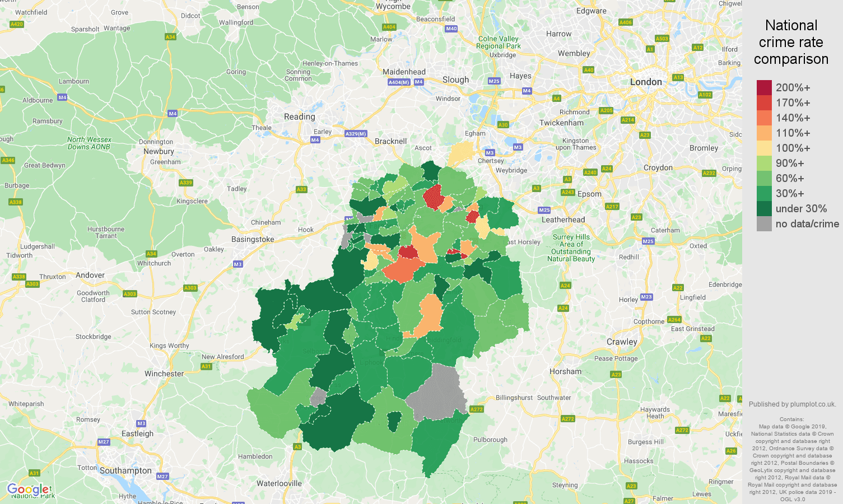Click the North Wessex Downs AONB label

[89, 143]
